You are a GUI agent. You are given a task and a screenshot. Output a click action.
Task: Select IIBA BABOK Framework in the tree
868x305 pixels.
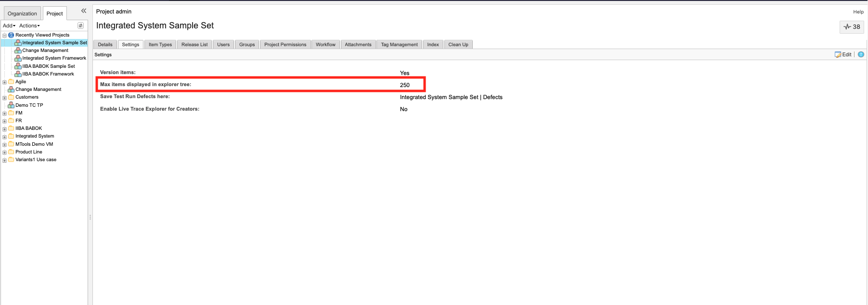click(x=48, y=74)
